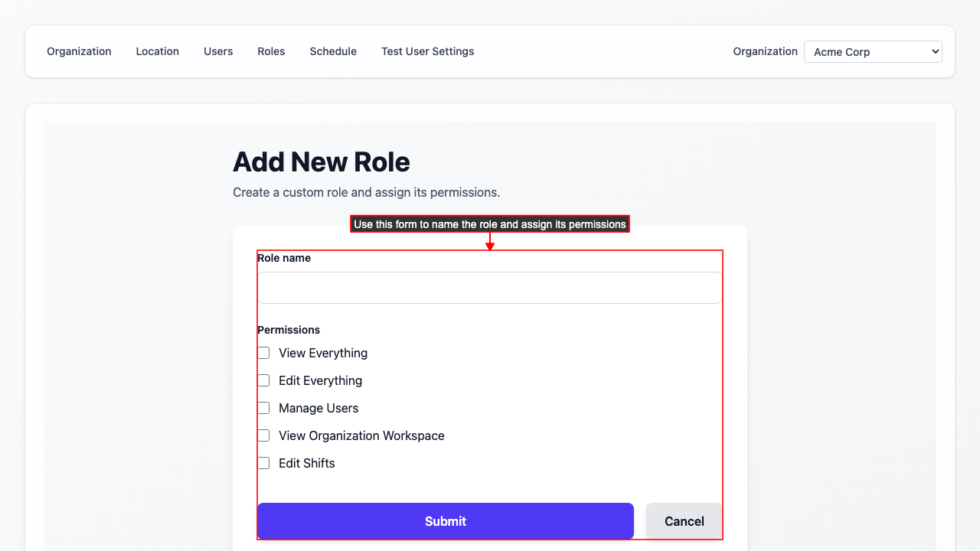Click the "Add New Role" page heading

point(321,162)
